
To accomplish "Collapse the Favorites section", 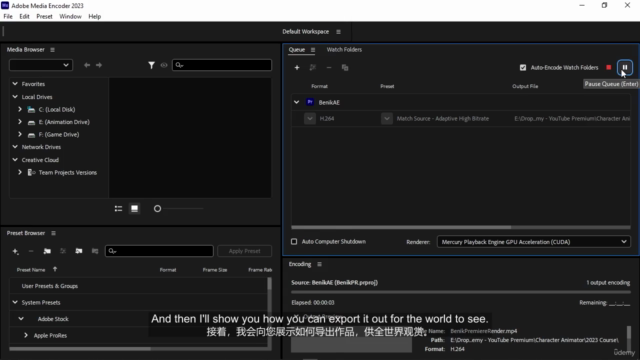I will pos(15,84).
